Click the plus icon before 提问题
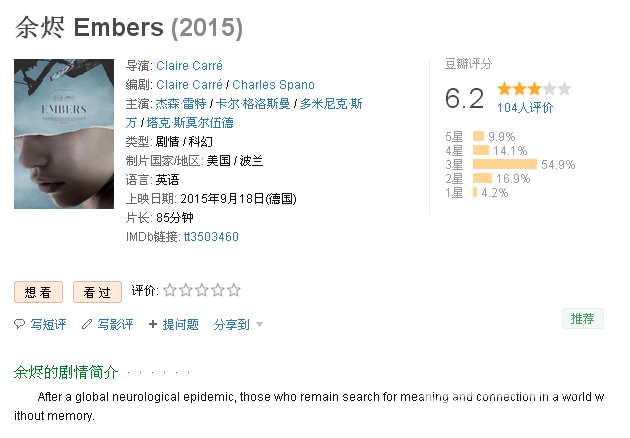The height and width of the screenshot is (438, 630). click(153, 324)
